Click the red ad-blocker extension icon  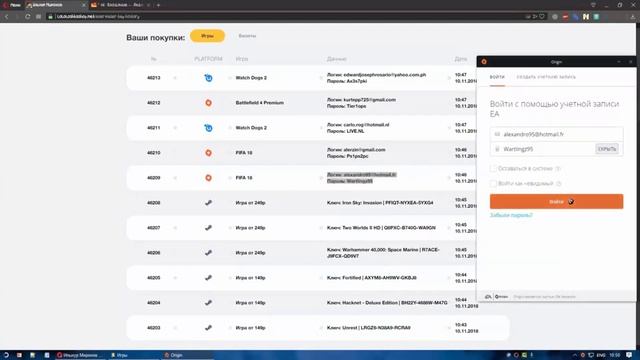click(x=565, y=17)
